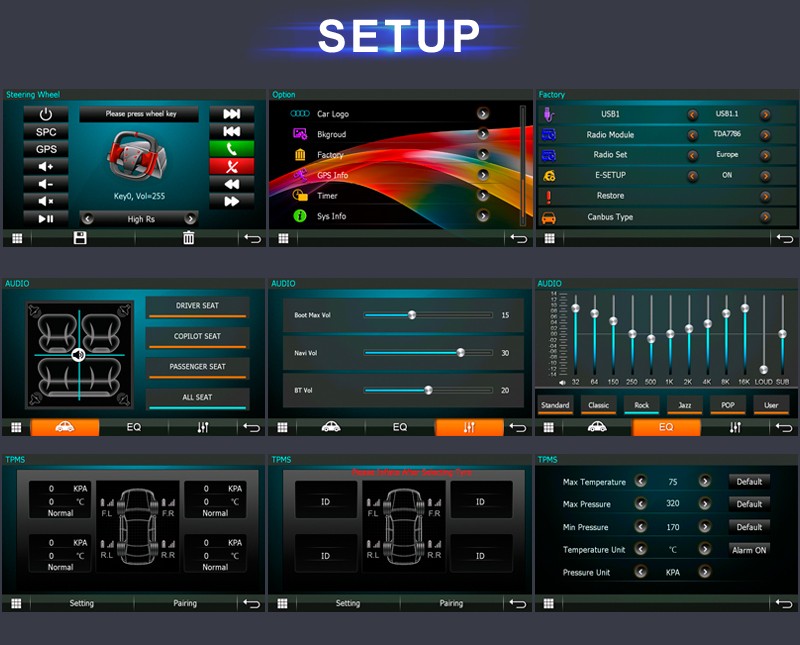Expand the GPS Info option arrow
Screen dimensions: 800x645
(x=483, y=175)
